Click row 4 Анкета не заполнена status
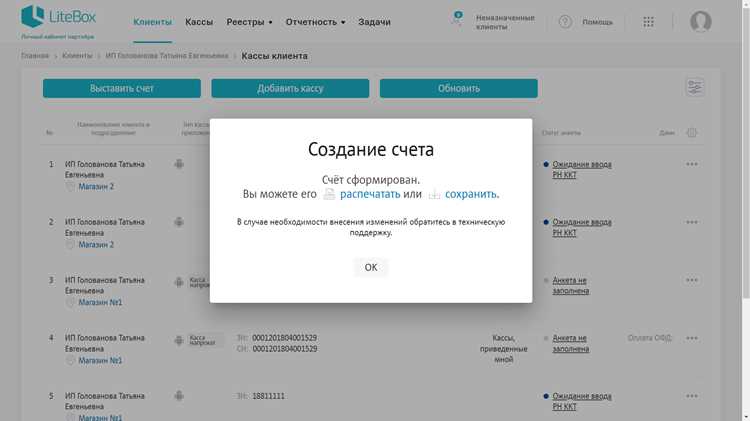Screen dimensions: 750x421 point(570,343)
